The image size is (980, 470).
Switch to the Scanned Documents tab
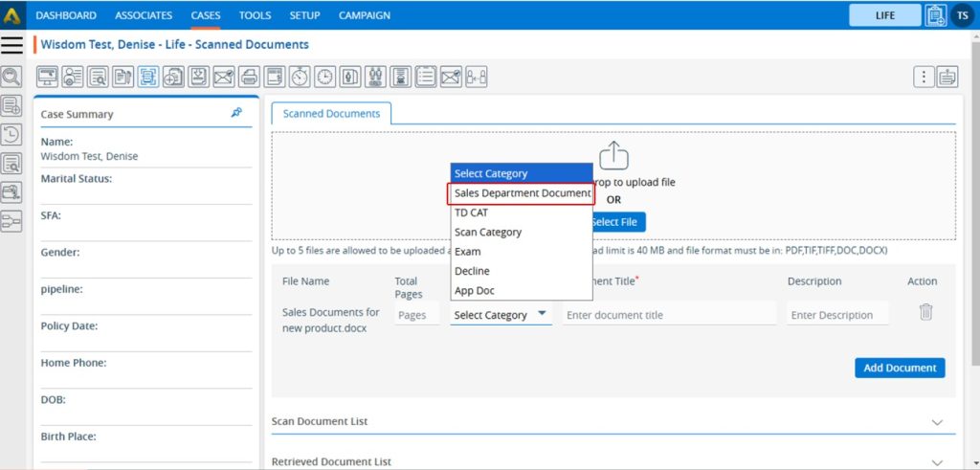331,114
